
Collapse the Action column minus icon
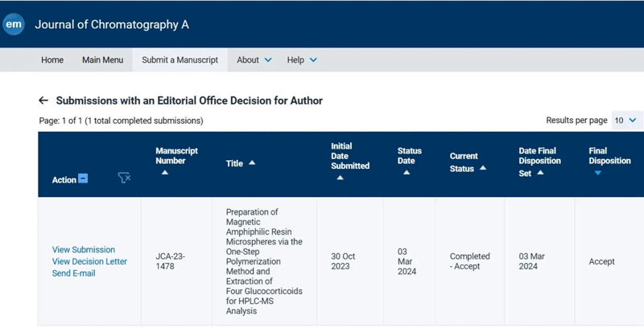tap(83, 179)
